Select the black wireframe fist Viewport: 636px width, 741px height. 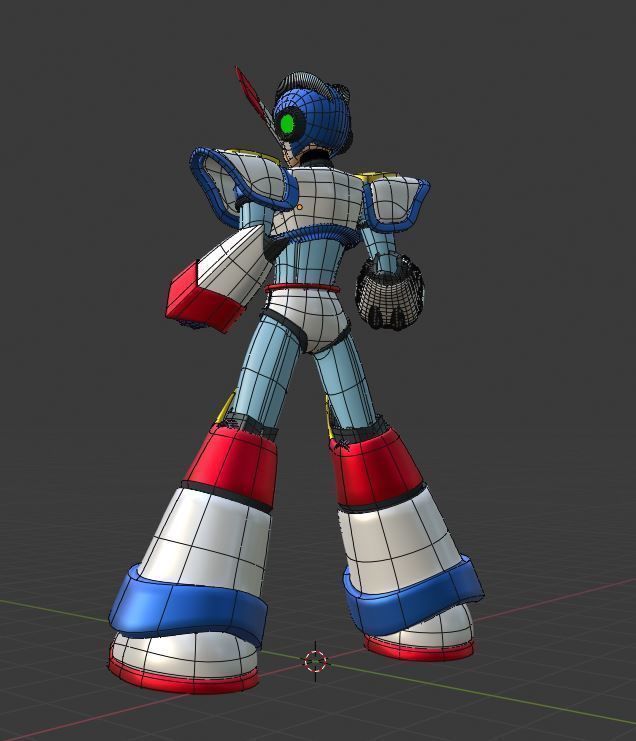[390, 292]
